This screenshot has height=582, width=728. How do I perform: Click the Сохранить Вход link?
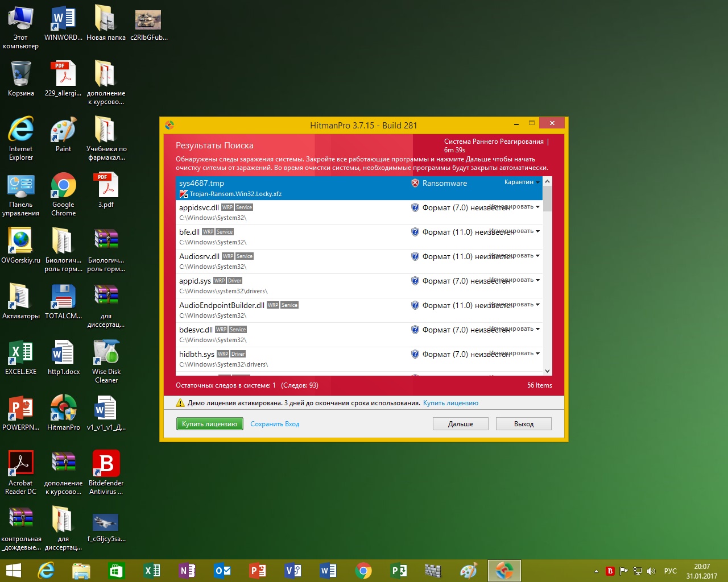275,424
